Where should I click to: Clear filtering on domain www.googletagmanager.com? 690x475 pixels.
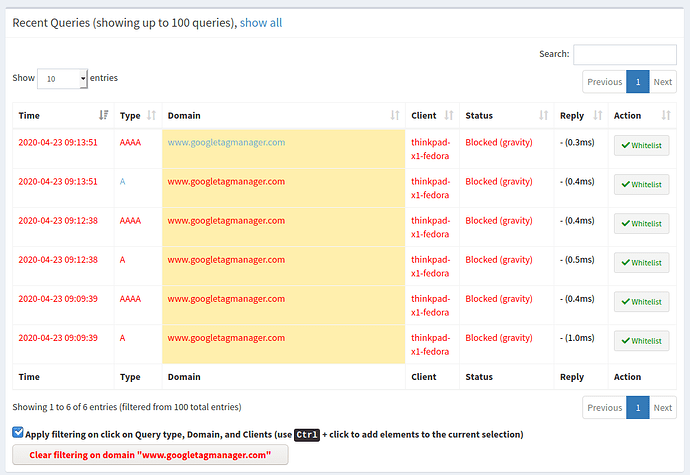[x=151, y=455]
